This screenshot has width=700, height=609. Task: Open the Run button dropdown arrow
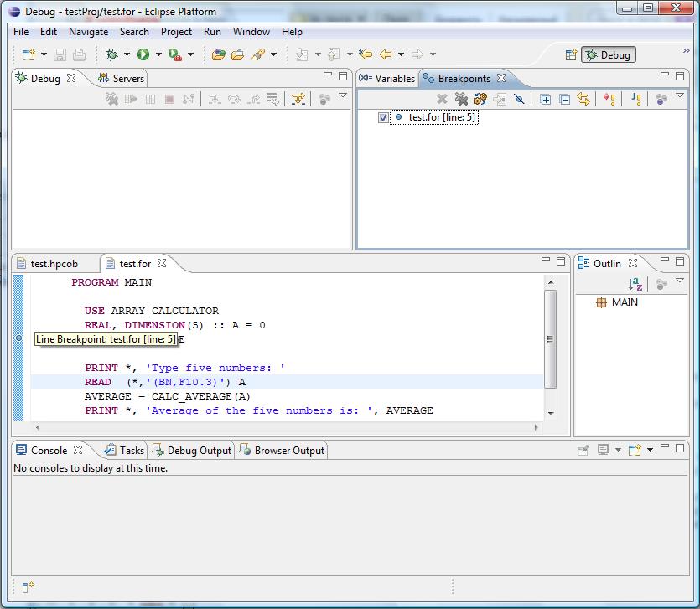point(158,54)
